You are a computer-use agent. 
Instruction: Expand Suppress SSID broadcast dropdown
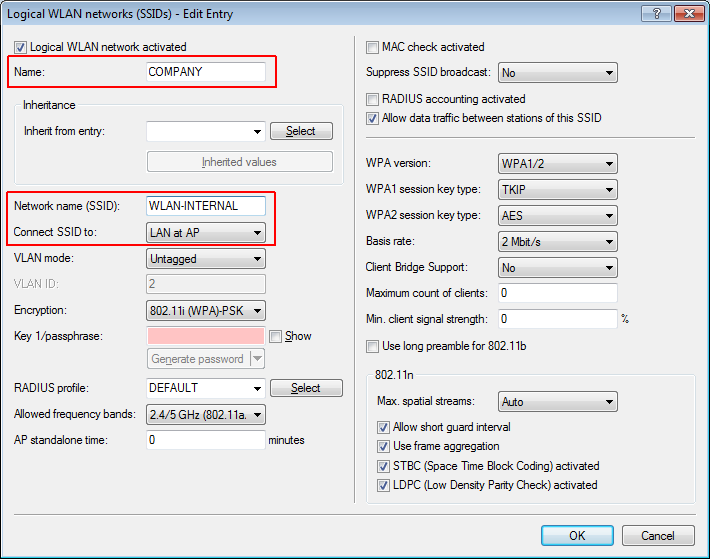pyautogui.click(x=557, y=73)
